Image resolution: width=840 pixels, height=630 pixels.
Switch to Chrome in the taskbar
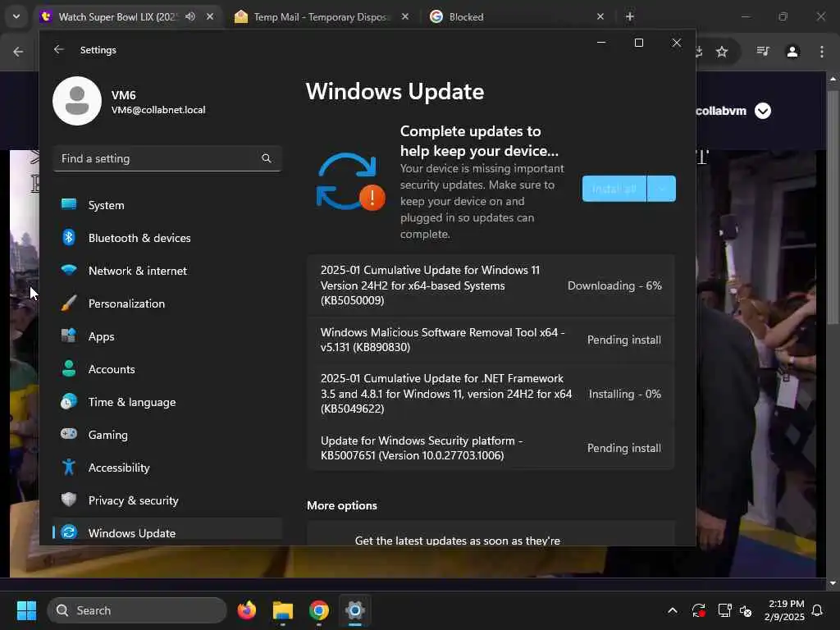point(319,610)
